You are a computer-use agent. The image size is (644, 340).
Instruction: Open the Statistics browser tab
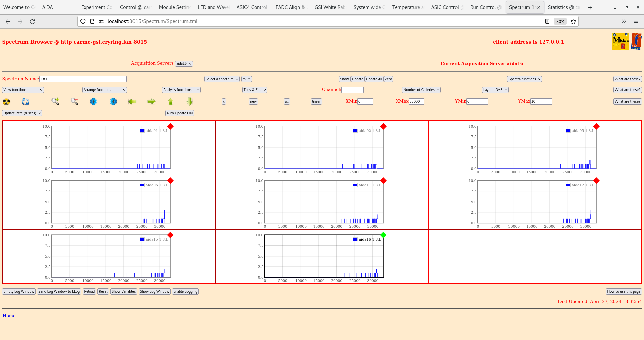pos(563,7)
